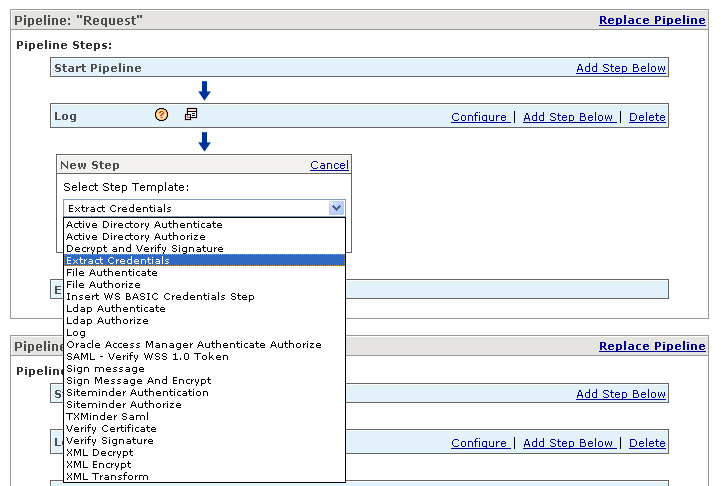Add Step Below the lower pipeline step
Image resolution: width=721 pixels, height=486 pixels.
568,443
